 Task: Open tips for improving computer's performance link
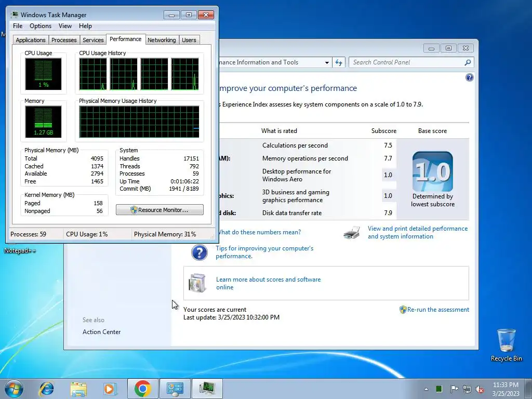click(x=264, y=252)
